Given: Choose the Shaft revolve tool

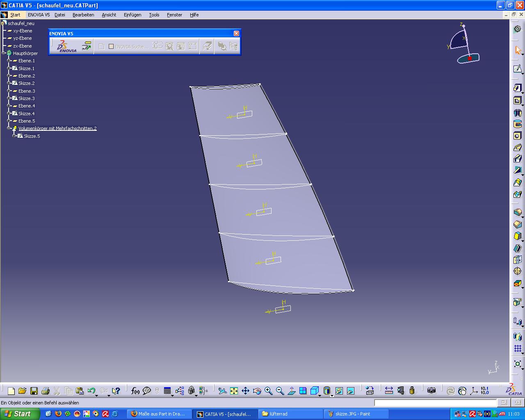Looking at the screenshot, I should (517, 112).
